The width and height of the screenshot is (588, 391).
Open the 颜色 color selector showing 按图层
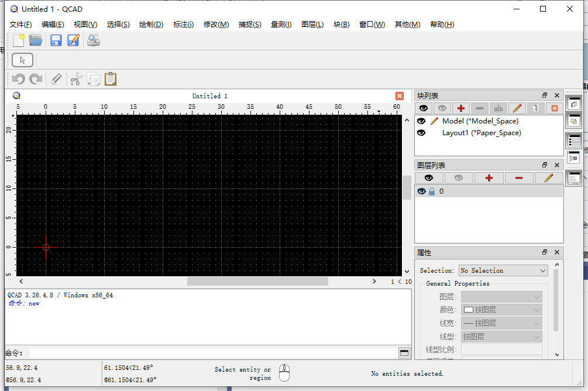[501, 310]
